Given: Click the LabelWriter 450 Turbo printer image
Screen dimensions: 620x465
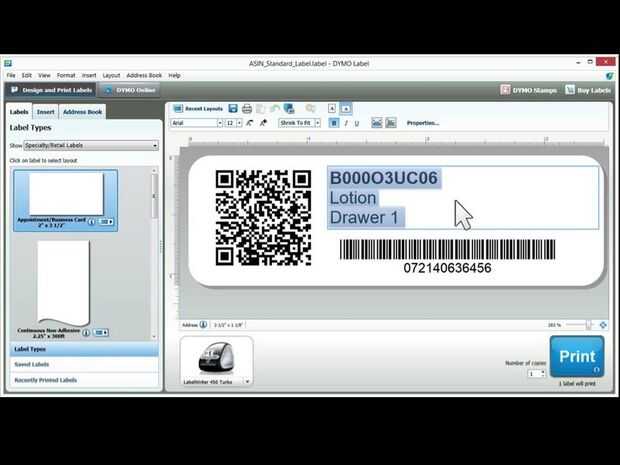Looking at the screenshot, I should tap(215, 359).
